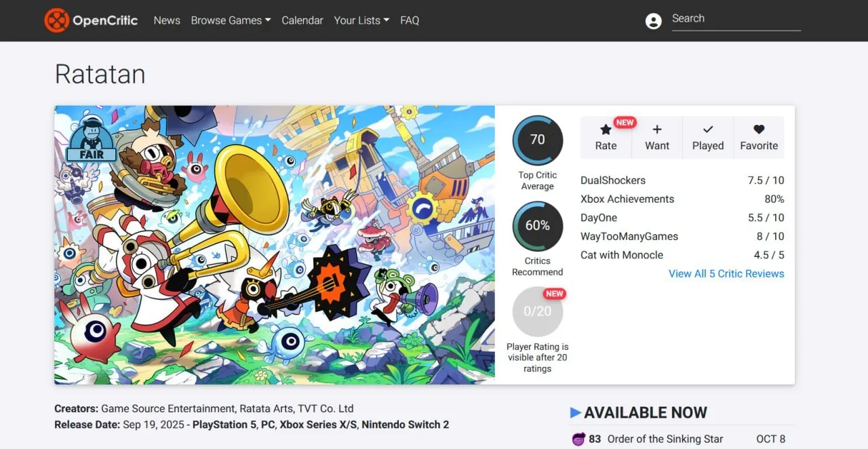
Task: Click the 70 Top Critic Average circle
Action: [x=538, y=140]
